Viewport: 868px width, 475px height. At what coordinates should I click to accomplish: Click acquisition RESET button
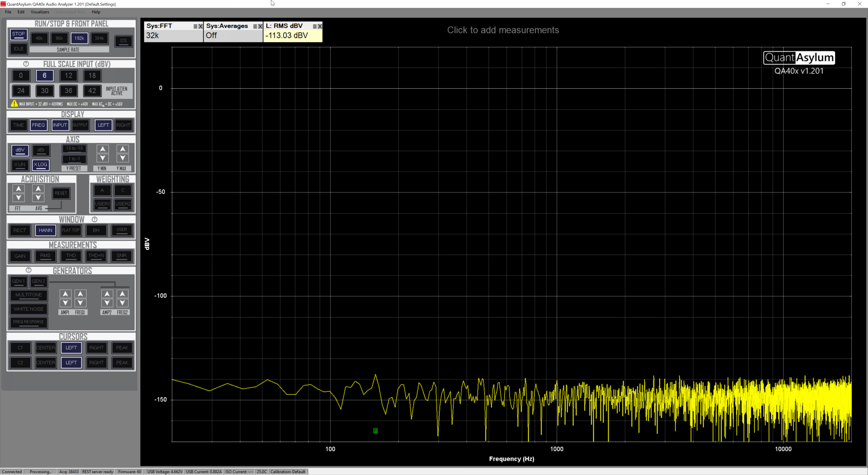(61, 193)
